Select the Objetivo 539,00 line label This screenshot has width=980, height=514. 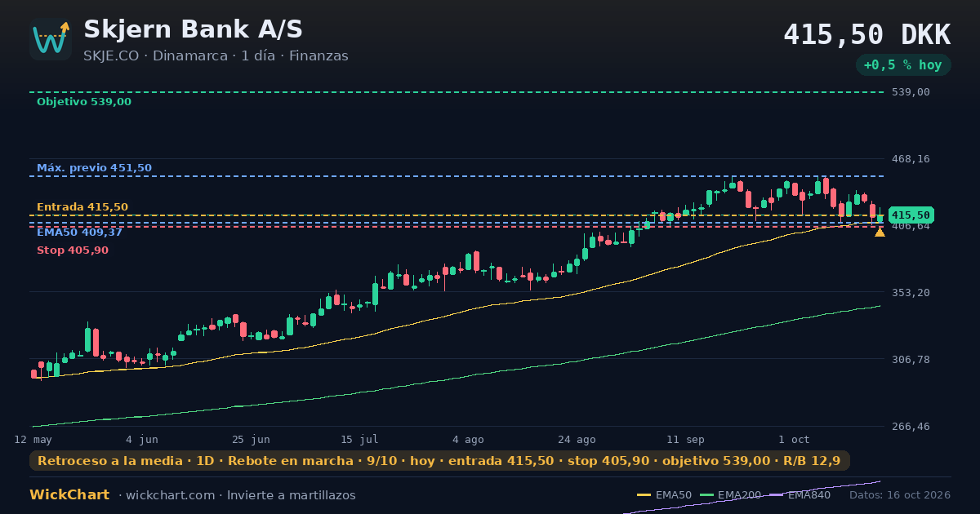pyautogui.click(x=84, y=102)
